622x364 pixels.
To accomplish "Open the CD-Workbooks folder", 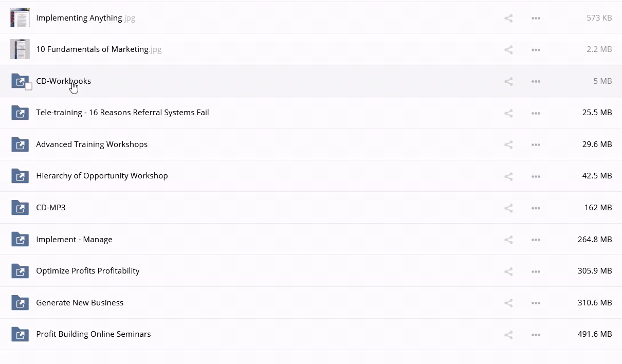I will point(63,81).
